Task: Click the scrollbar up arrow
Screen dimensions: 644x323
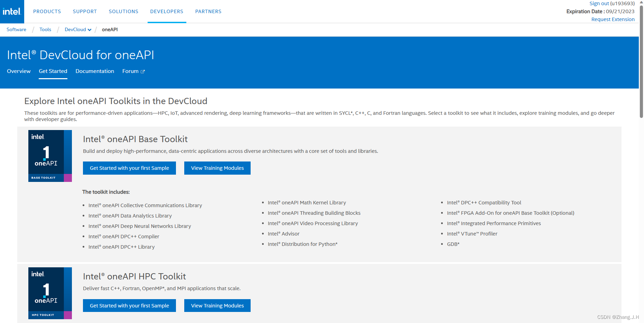Action: pyautogui.click(x=641, y=3)
